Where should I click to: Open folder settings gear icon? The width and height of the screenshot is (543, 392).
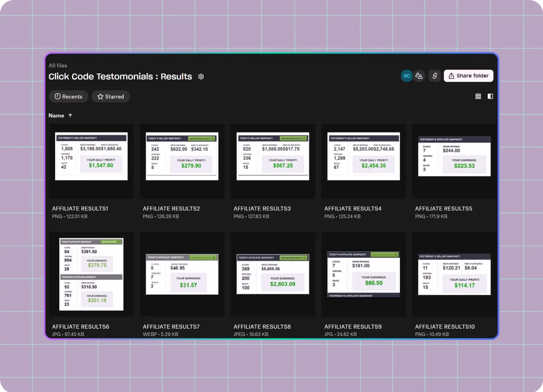coord(201,77)
